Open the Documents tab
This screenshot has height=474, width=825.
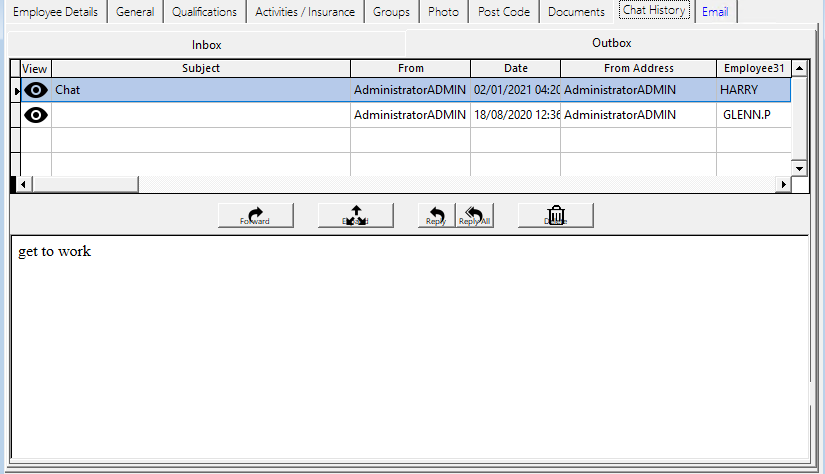pos(576,12)
